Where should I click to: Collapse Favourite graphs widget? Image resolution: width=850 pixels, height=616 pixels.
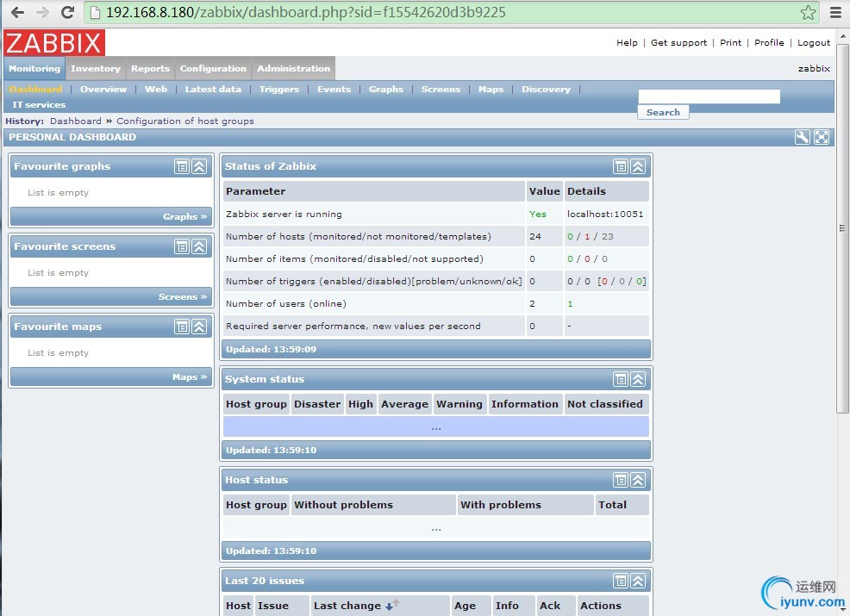tap(199, 166)
